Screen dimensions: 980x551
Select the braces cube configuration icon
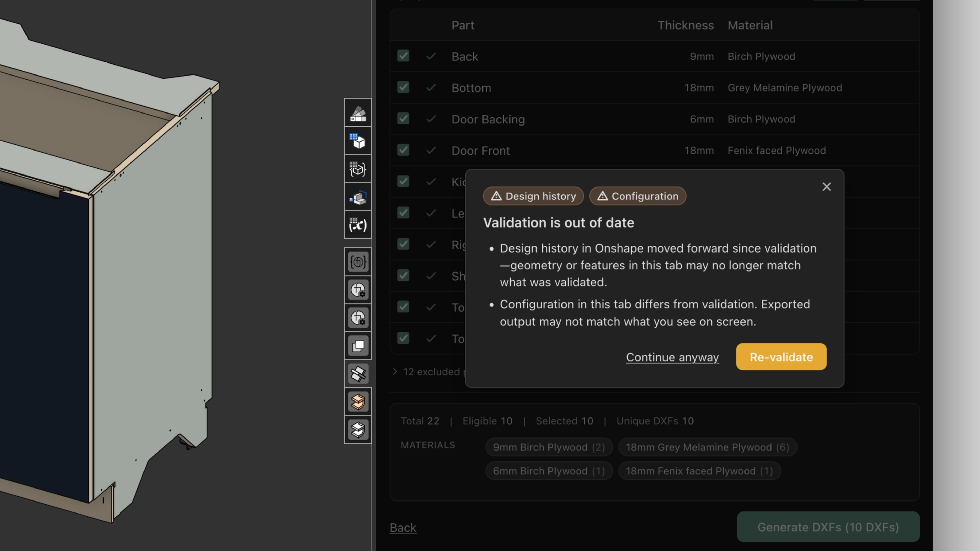(358, 169)
